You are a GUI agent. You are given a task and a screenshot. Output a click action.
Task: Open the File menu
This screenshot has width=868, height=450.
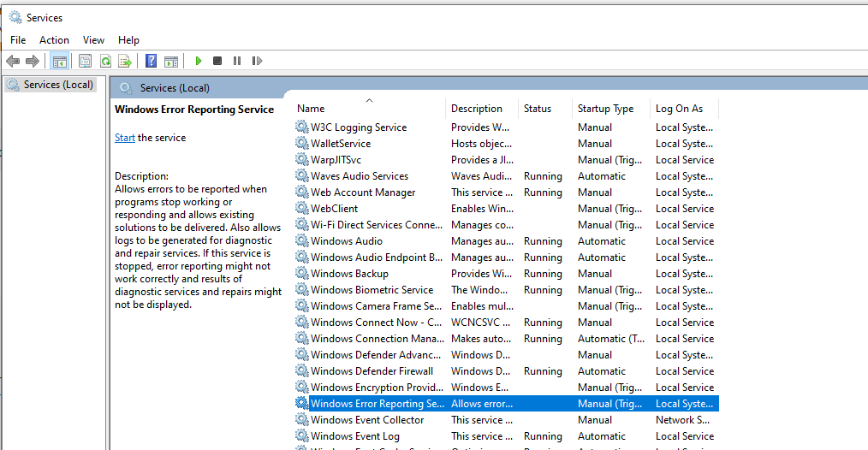pos(18,40)
